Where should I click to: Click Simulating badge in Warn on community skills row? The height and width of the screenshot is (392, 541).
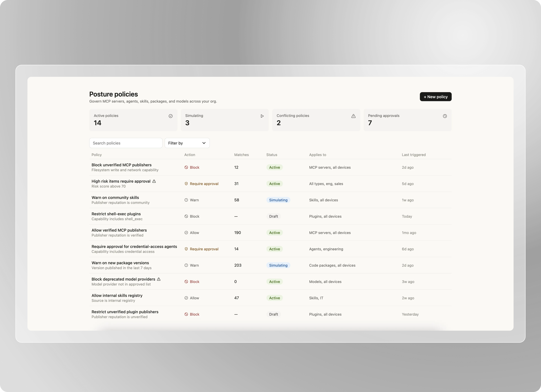tap(278, 200)
